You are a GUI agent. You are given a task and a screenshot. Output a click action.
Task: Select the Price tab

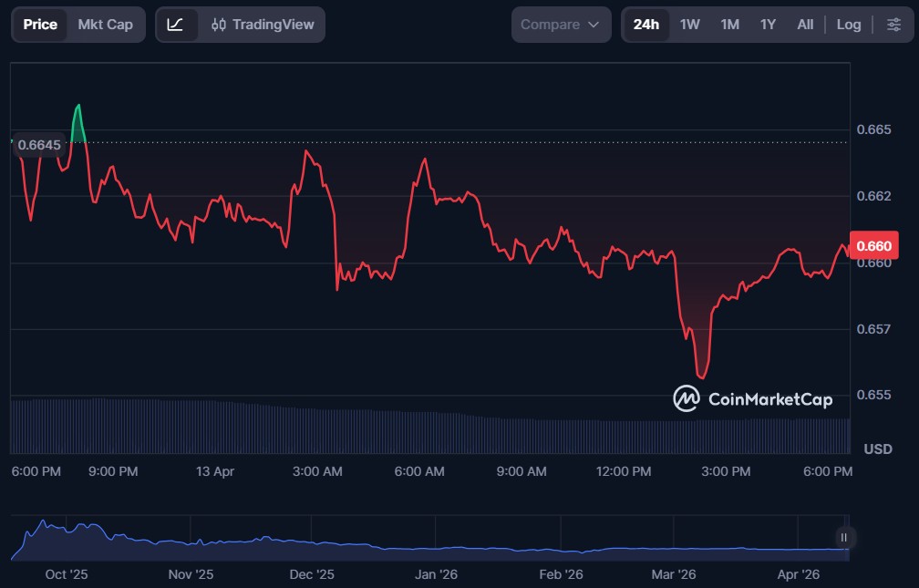(40, 25)
